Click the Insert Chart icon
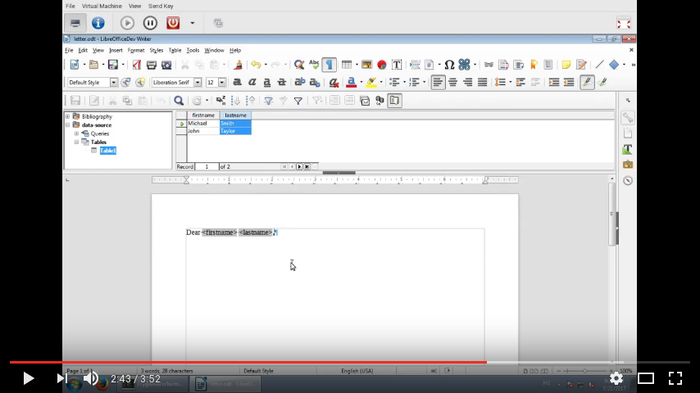700x393 pixels. pyautogui.click(x=382, y=65)
